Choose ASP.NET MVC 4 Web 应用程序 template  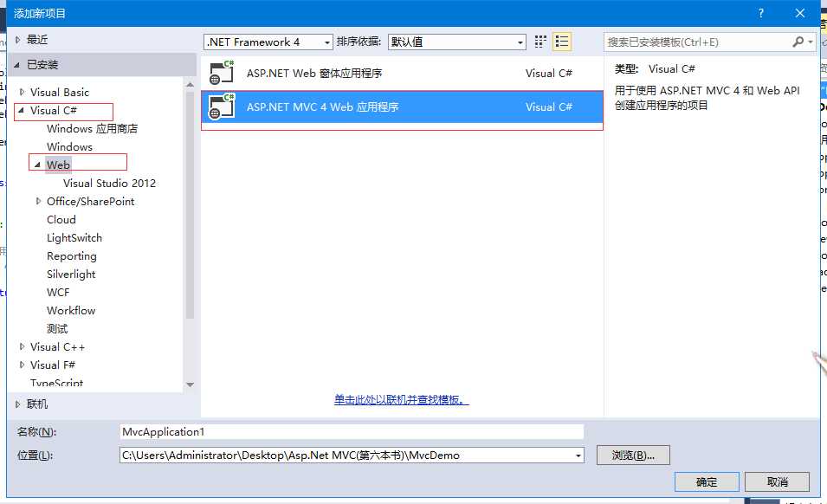tap(402, 107)
